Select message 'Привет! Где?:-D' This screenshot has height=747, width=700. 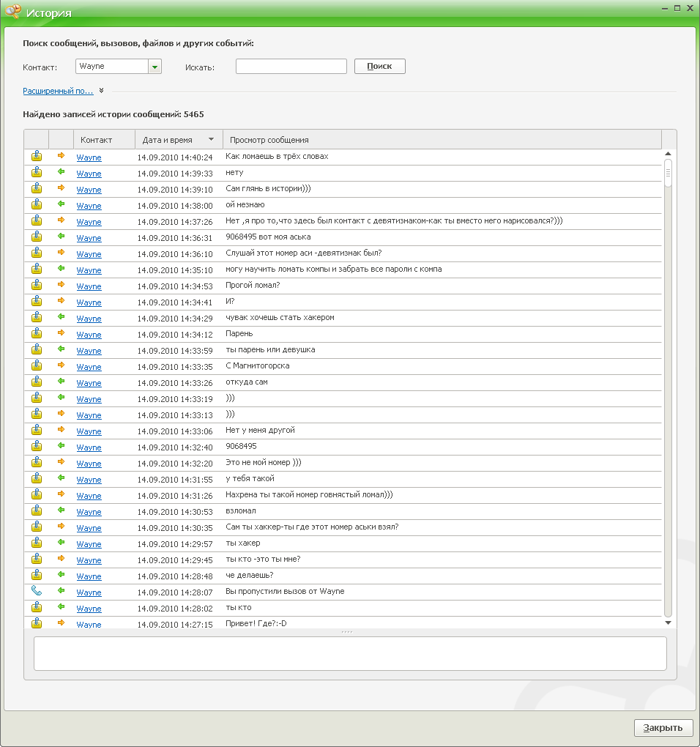[256, 623]
